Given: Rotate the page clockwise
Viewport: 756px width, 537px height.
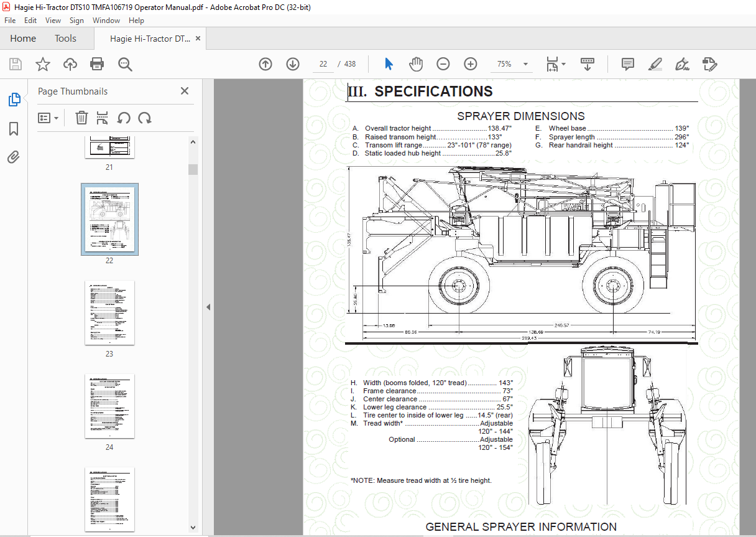Looking at the screenshot, I should 145,118.
